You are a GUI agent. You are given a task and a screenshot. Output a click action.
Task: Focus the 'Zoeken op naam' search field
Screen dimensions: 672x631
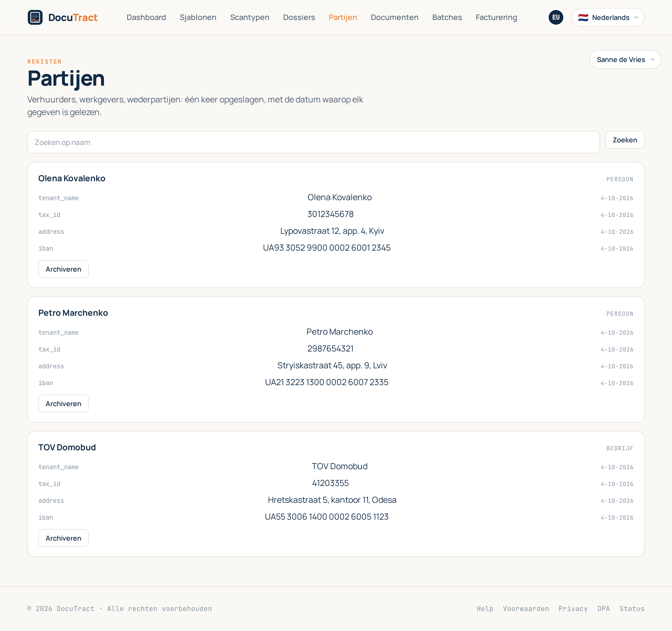(x=313, y=142)
